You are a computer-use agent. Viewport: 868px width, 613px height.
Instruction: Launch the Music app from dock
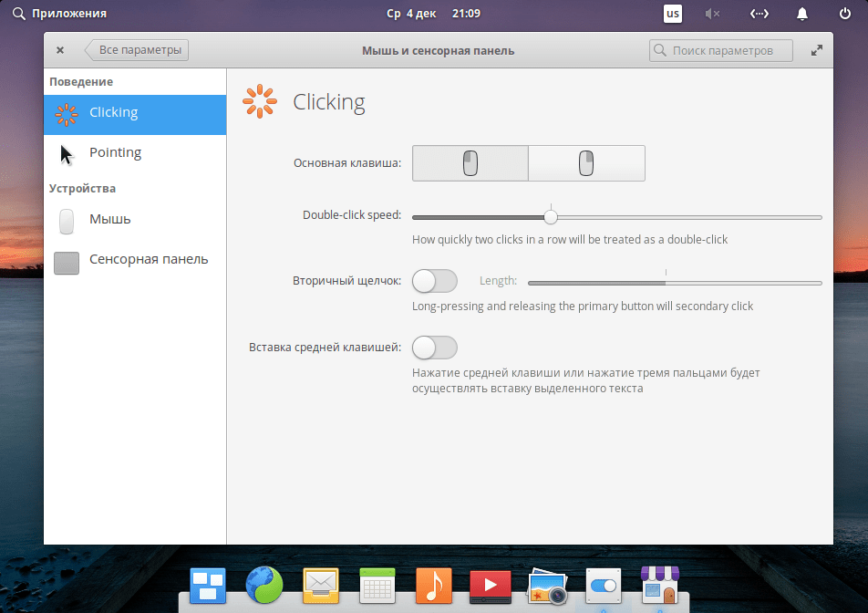(434, 586)
